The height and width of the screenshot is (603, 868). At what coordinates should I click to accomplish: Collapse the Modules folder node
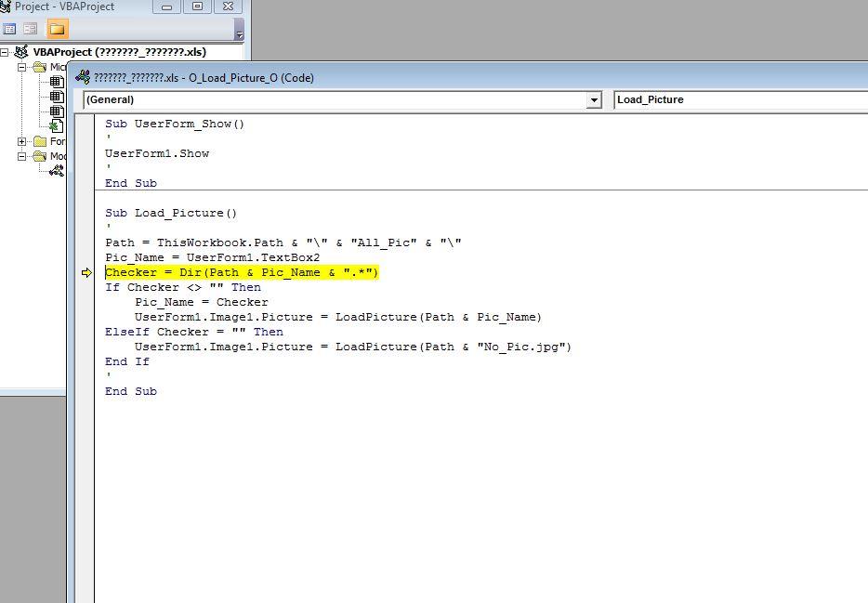(x=22, y=157)
